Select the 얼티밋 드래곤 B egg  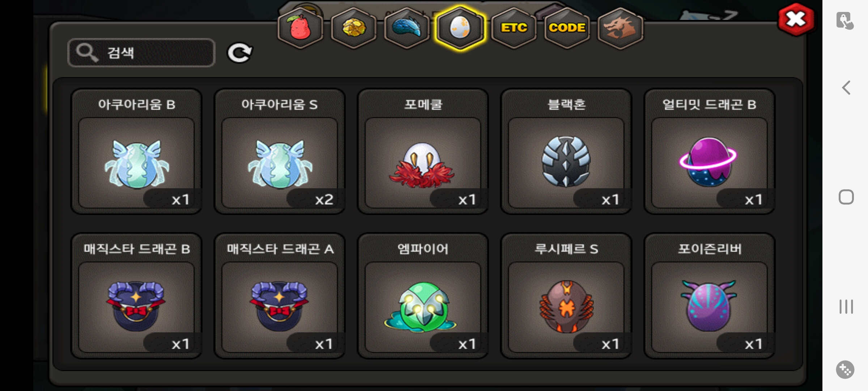(x=709, y=151)
